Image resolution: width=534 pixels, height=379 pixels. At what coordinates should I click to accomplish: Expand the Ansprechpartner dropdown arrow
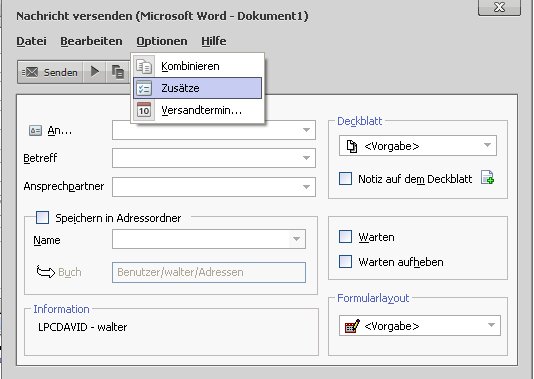(x=306, y=187)
